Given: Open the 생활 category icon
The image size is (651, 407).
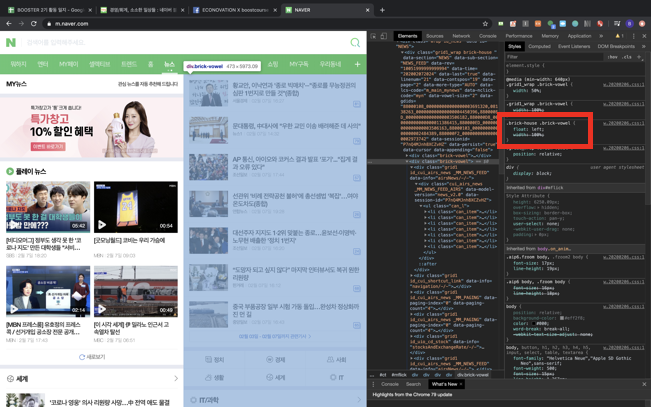Looking at the screenshot, I should [x=209, y=378].
